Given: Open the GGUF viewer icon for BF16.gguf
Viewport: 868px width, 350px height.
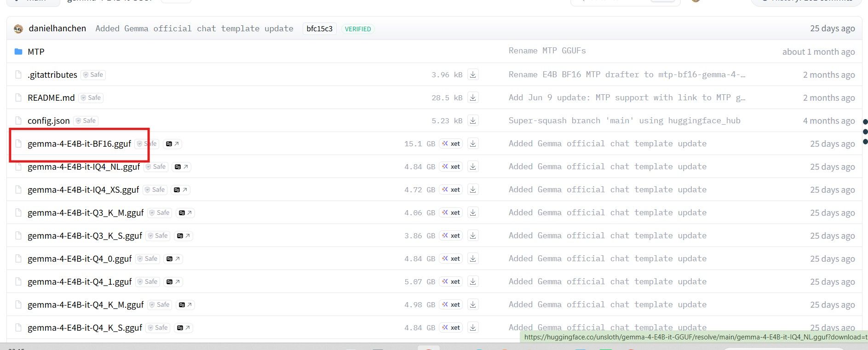Looking at the screenshot, I should 172,144.
